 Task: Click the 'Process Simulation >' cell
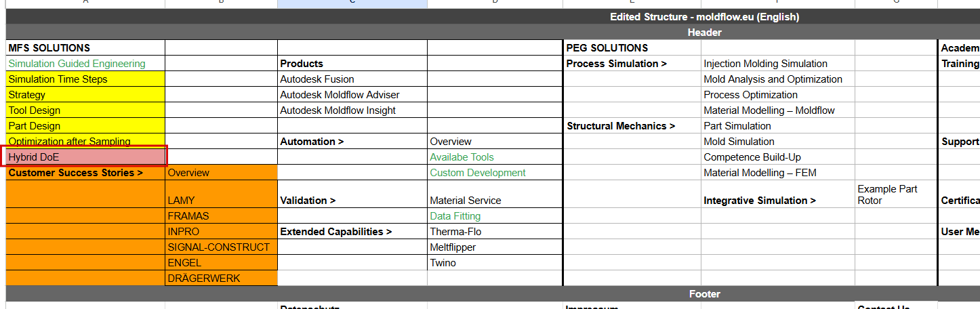(x=632, y=64)
